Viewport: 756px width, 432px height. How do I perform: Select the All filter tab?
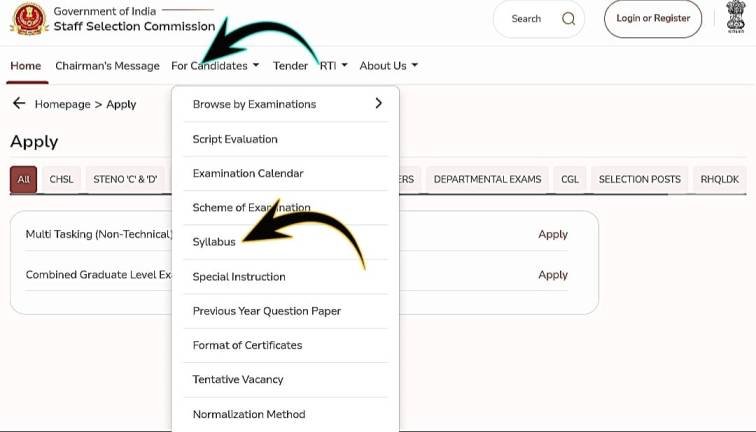click(x=24, y=179)
